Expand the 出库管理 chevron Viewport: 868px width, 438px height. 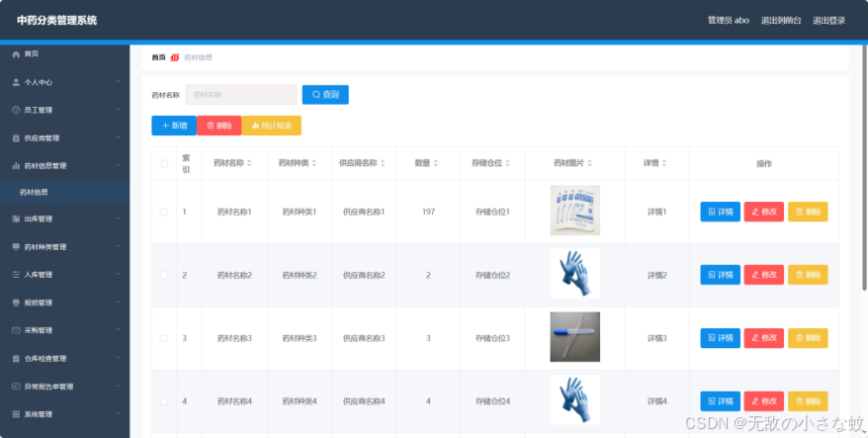click(x=119, y=219)
